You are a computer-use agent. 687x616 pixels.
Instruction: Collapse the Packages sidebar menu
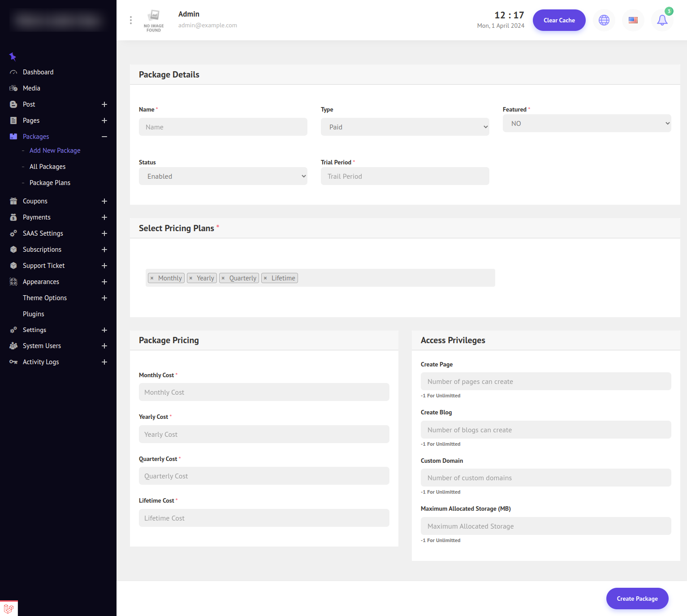[x=104, y=137]
